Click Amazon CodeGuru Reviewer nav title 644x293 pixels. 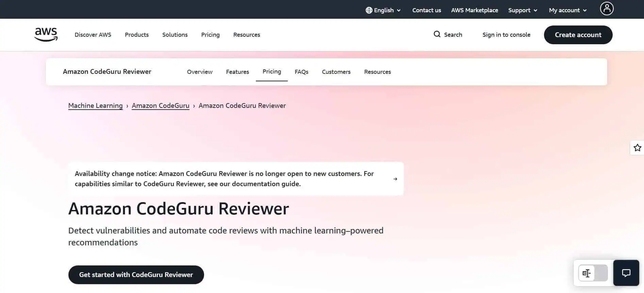click(107, 71)
